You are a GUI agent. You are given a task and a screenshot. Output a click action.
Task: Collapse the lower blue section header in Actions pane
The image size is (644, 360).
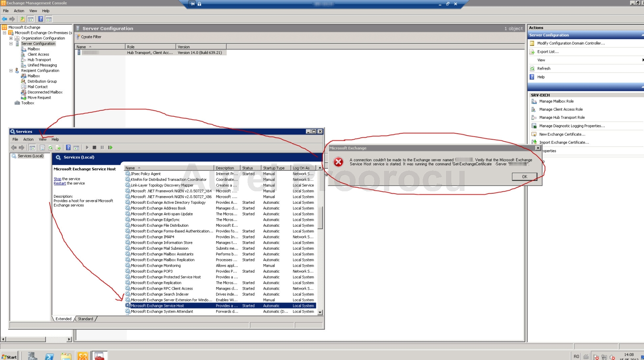(x=642, y=87)
